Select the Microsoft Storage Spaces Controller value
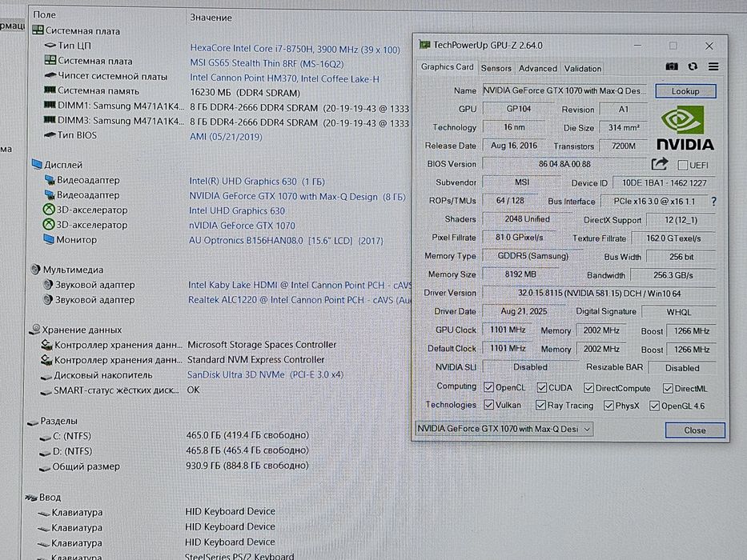 [262, 344]
